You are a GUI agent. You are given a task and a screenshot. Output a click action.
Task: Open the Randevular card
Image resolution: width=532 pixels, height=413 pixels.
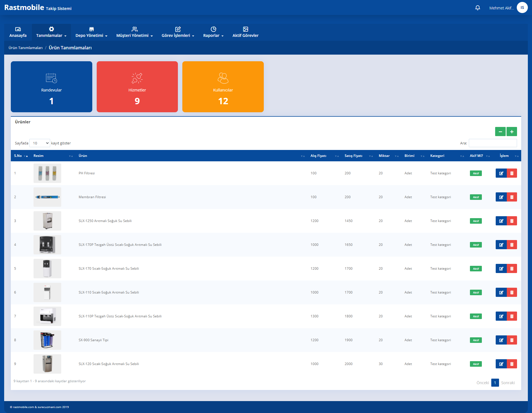tap(52, 87)
